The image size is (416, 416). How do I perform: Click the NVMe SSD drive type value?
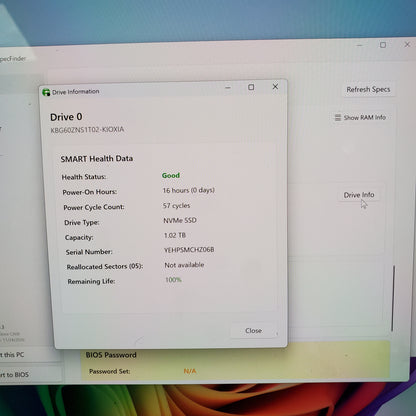click(180, 220)
